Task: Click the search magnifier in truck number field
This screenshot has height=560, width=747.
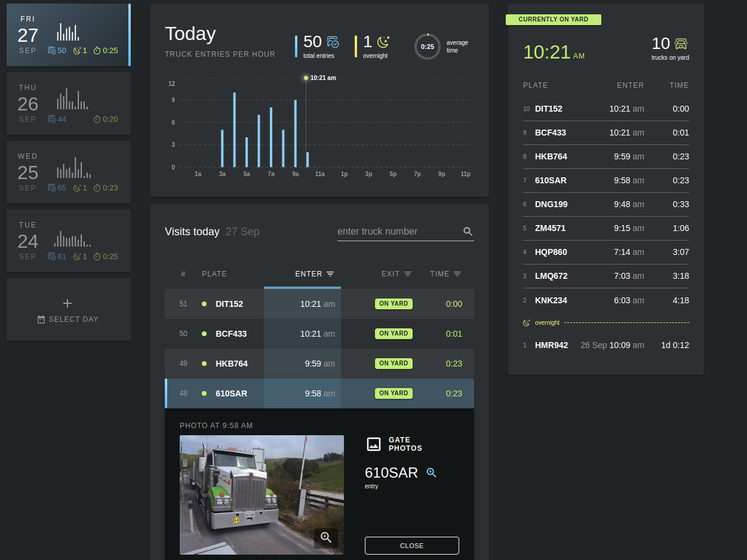Action: tap(468, 232)
